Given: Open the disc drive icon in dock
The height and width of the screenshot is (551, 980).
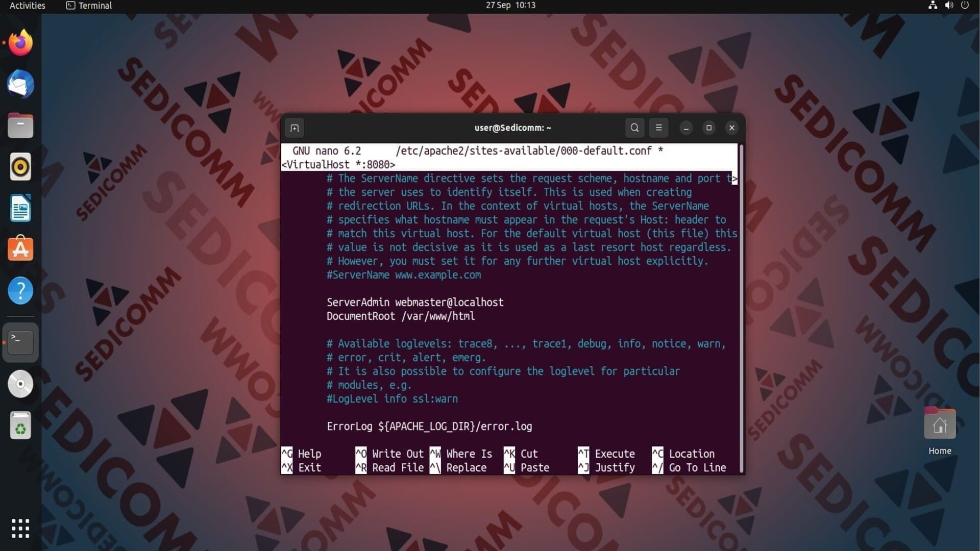Looking at the screenshot, I should (x=20, y=384).
